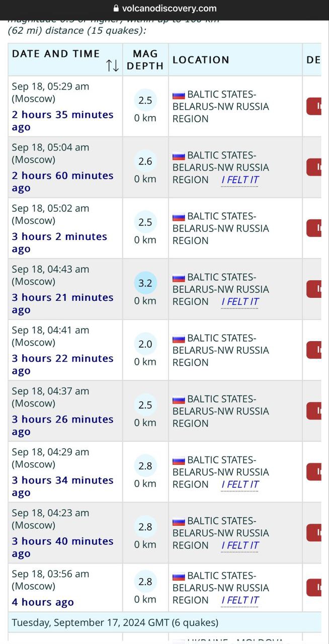Click the padlock icon in the address bar
Image resolution: width=329 pixels, height=644 pixels.
point(116,9)
